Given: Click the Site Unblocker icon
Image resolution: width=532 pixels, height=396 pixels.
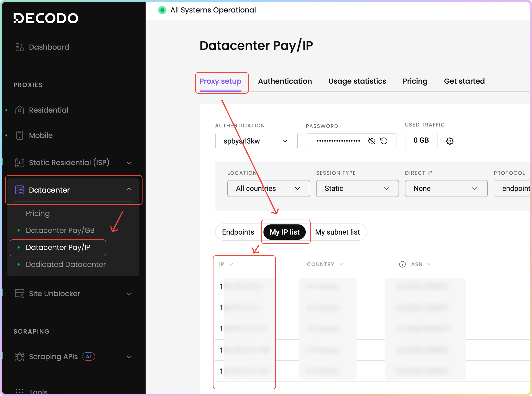Looking at the screenshot, I should tap(19, 293).
